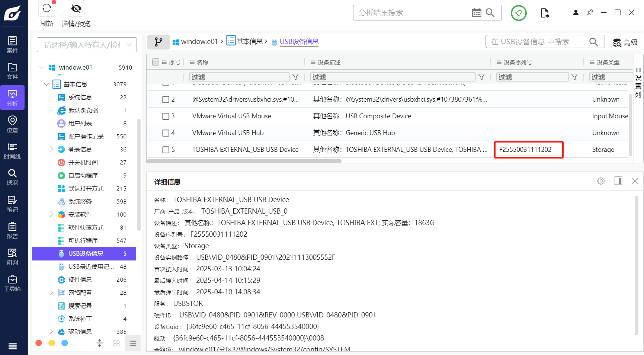
Task: Click the 名称 column filter funnel
Action: (x=295, y=77)
